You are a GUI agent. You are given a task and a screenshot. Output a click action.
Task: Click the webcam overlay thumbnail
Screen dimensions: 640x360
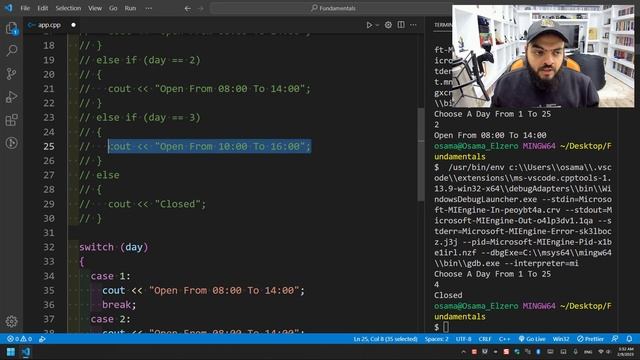click(543, 56)
